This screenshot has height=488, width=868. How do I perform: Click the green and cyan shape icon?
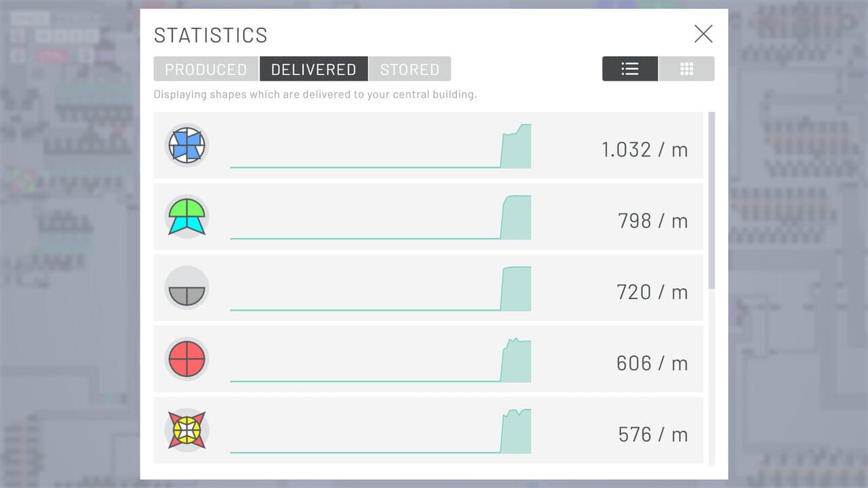[x=186, y=217]
